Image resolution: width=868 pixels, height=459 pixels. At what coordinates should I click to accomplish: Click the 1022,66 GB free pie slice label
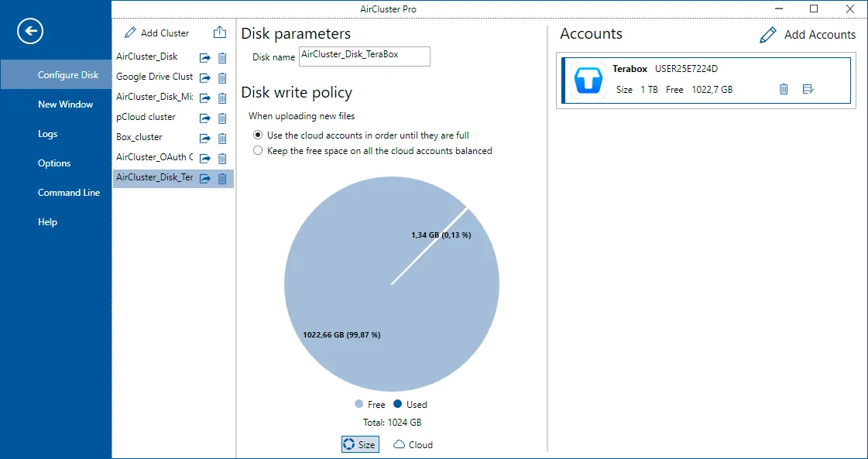[341, 335]
